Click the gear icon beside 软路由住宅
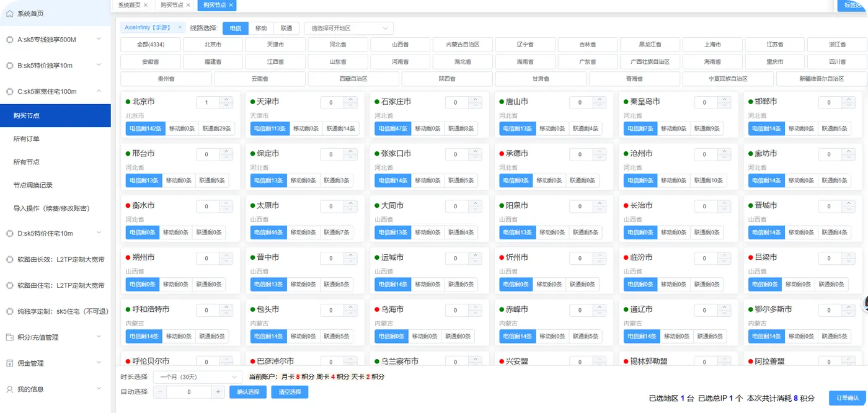The width and height of the screenshot is (868, 413). click(9, 286)
